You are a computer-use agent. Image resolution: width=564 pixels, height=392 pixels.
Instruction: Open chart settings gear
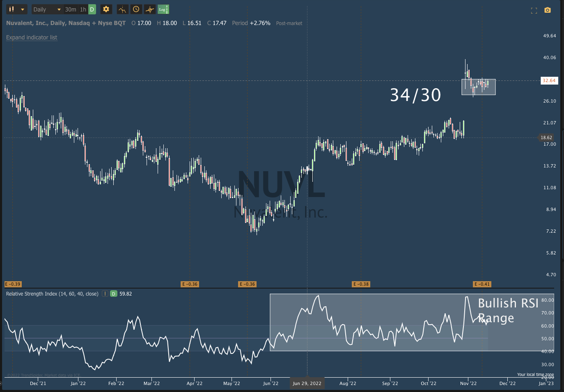(106, 9)
